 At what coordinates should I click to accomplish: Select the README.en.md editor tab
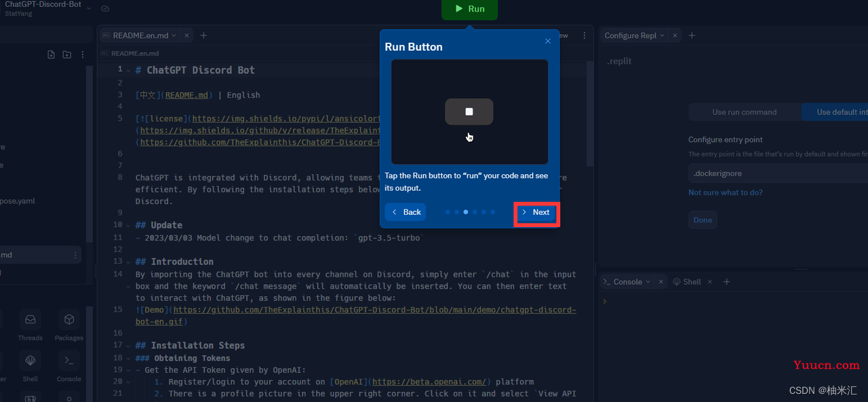(139, 35)
